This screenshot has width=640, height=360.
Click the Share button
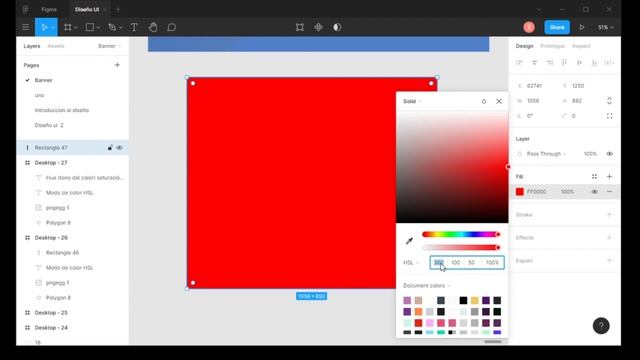(557, 27)
